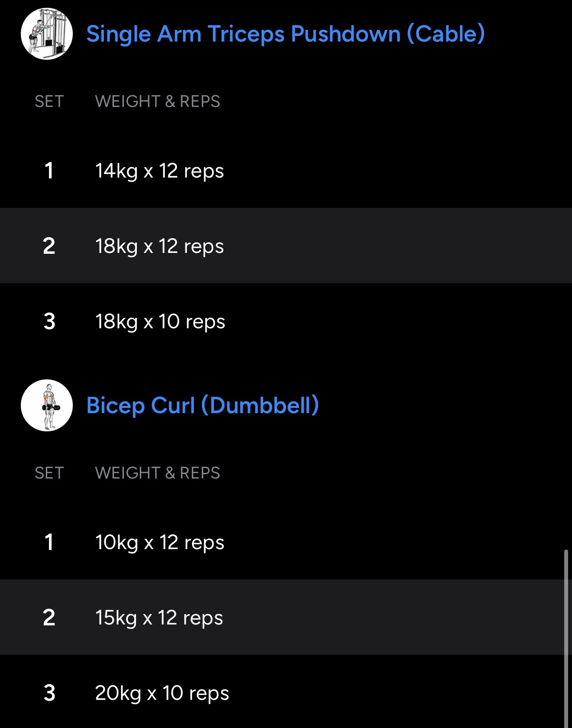Tap set number 2 of Bicep Curl
The height and width of the screenshot is (728, 572).
pos(49,618)
